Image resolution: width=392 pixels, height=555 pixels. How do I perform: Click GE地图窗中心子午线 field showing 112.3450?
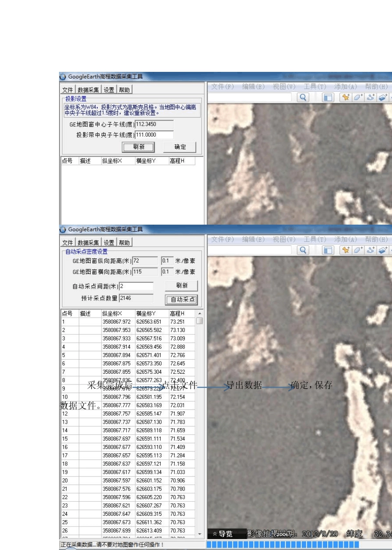point(154,124)
